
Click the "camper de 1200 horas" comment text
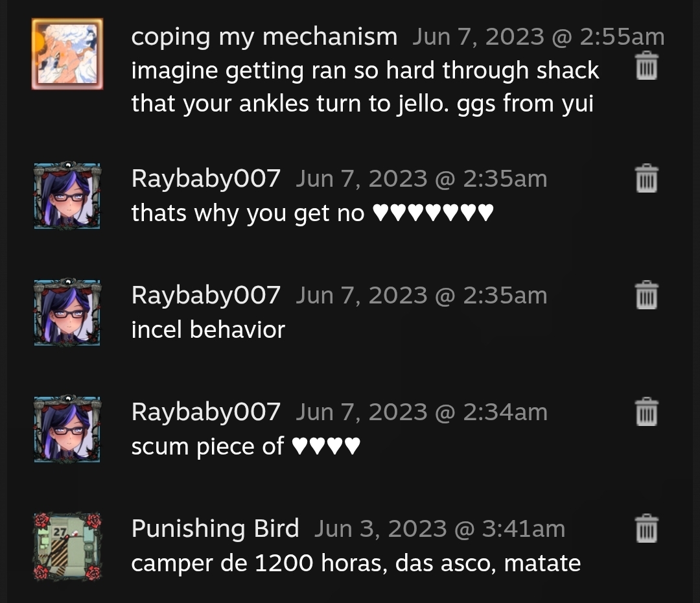pos(356,563)
